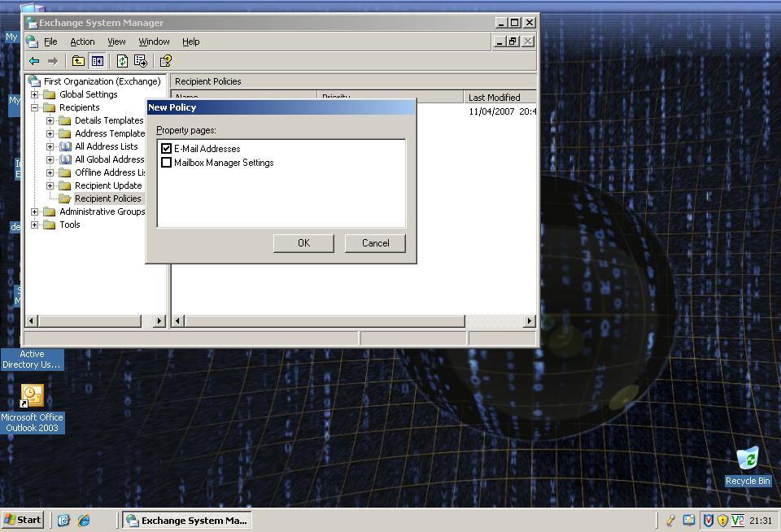Viewport: 781px width, 532px height.
Task: Uncheck the E-Mail Addresses property page
Action: 166,148
